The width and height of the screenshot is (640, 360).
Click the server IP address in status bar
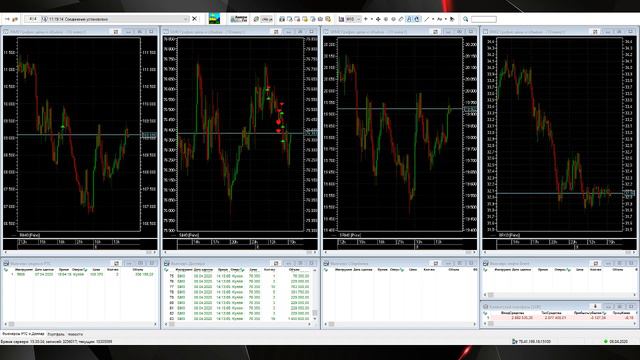pos(534,341)
